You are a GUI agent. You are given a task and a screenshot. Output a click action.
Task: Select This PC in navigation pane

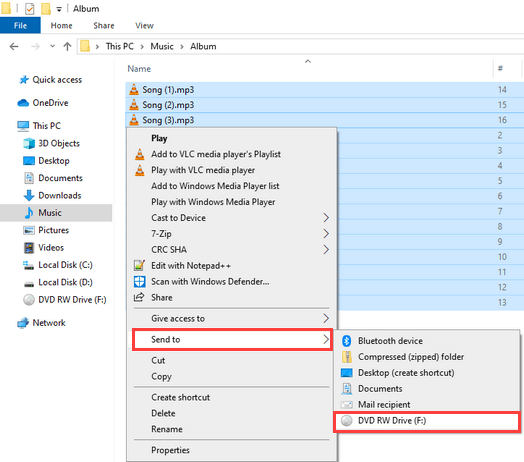[46, 126]
